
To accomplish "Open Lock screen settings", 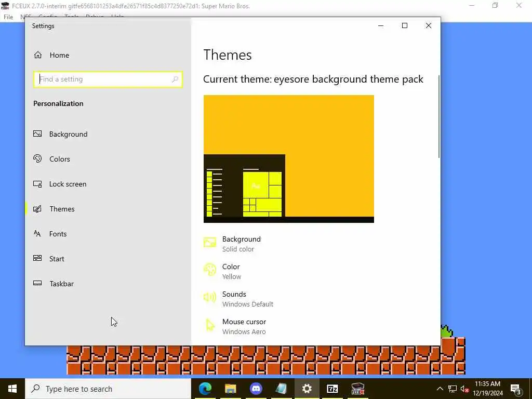I will coord(60,184).
